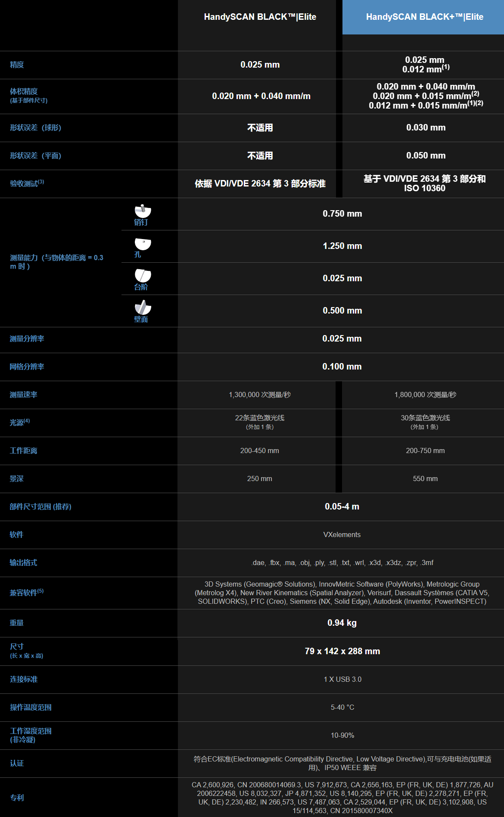504x817 pixels.
Task: Click the 5-40 °C temperature value
Action: [x=342, y=707]
